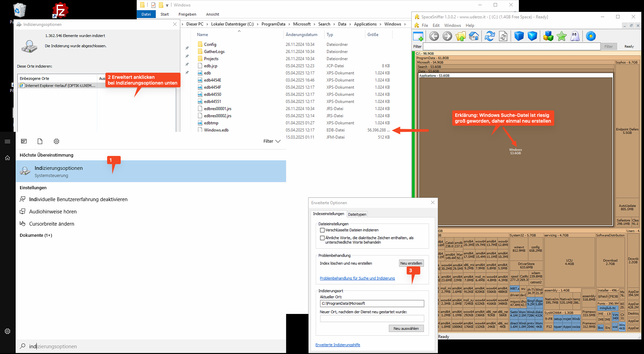Open a new view in SpaceSniffer toolbar

(x=418, y=36)
